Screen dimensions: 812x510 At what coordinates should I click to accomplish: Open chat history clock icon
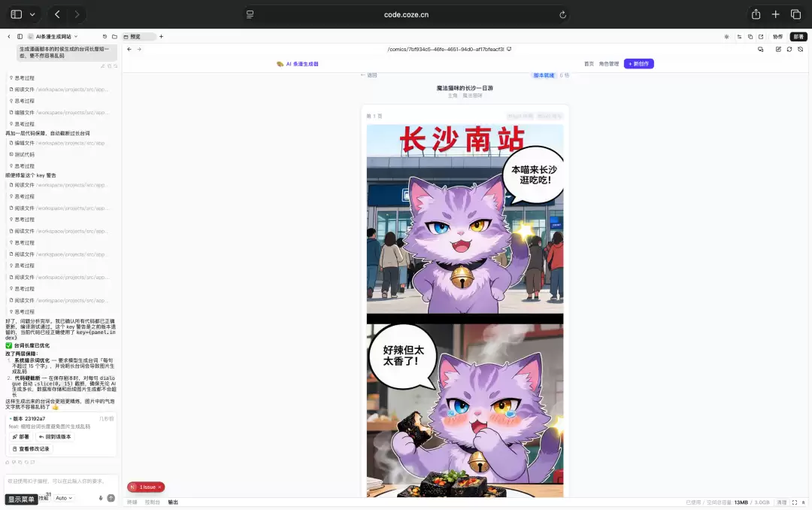click(105, 36)
